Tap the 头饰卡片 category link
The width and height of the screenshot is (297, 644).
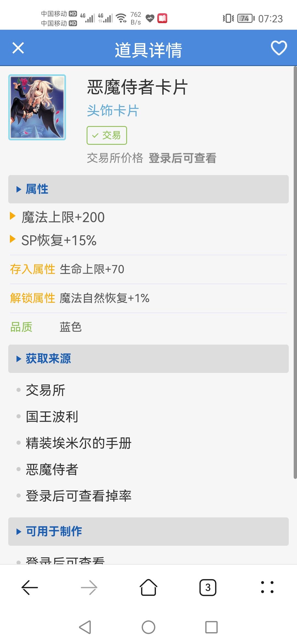point(113,111)
